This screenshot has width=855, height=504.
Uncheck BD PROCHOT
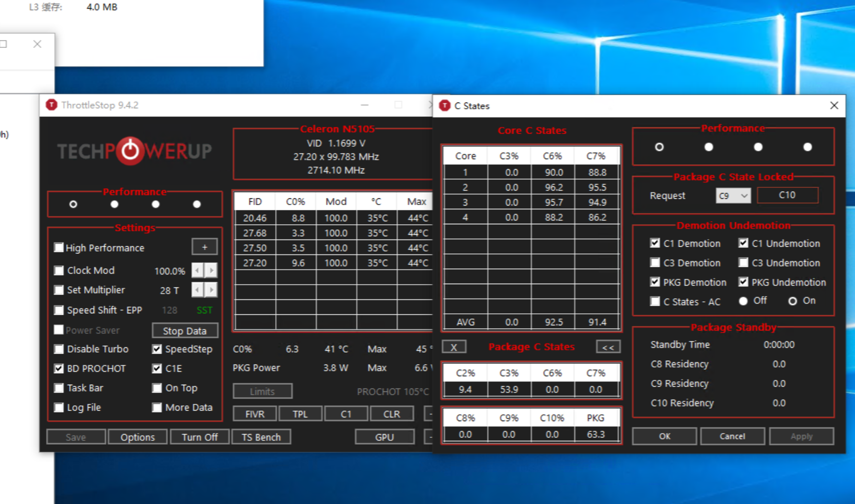[59, 368]
